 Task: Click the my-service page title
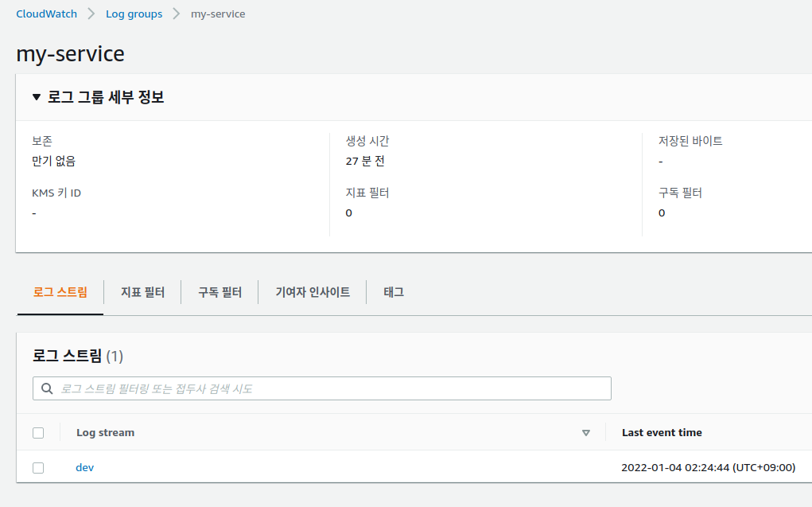coord(72,53)
